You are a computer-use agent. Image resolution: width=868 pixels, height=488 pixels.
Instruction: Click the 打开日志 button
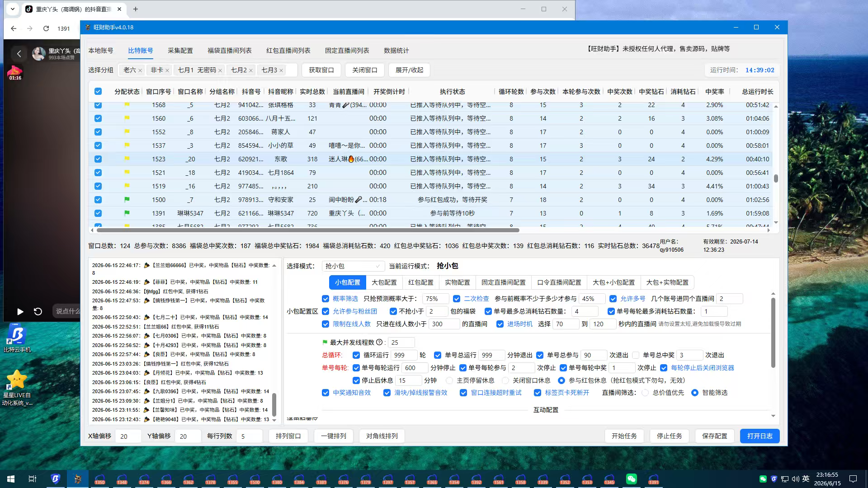pyautogui.click(x=760, y=436)
